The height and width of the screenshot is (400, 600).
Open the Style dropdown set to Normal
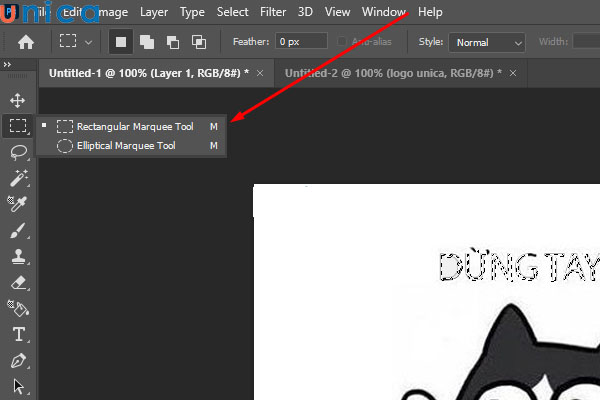[487, 42]
